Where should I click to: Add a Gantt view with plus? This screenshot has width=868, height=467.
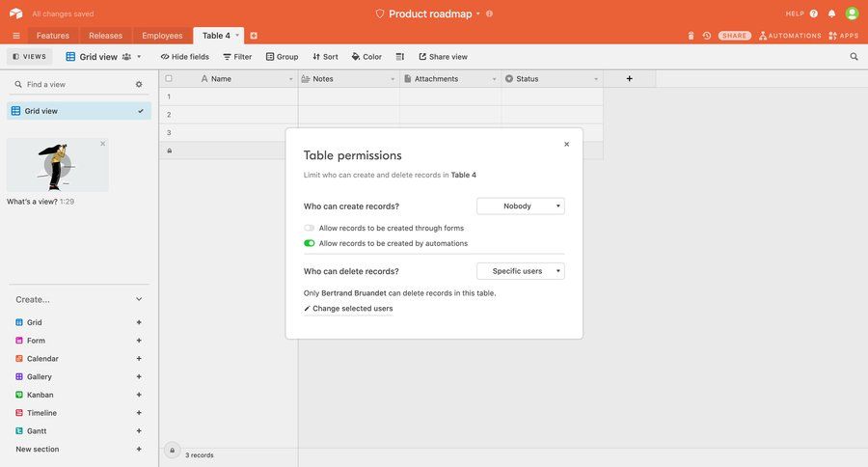[139, 431]
